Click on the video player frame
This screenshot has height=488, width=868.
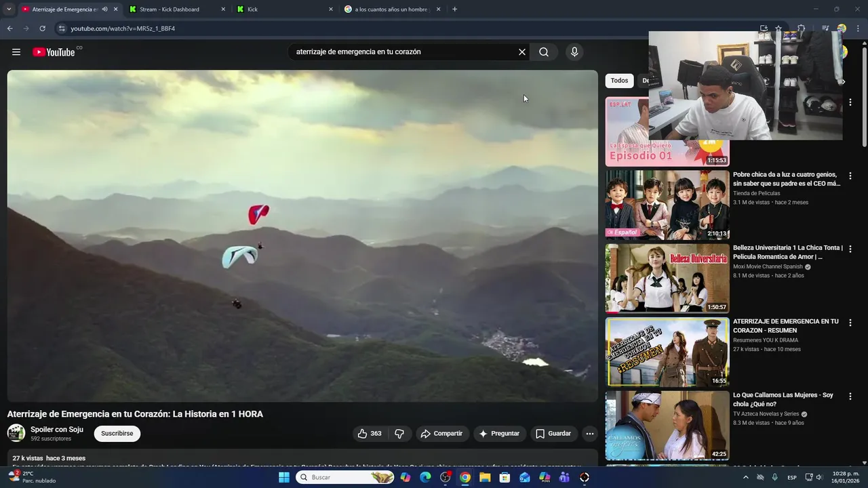pyautogui.click(x=302, y=236)
